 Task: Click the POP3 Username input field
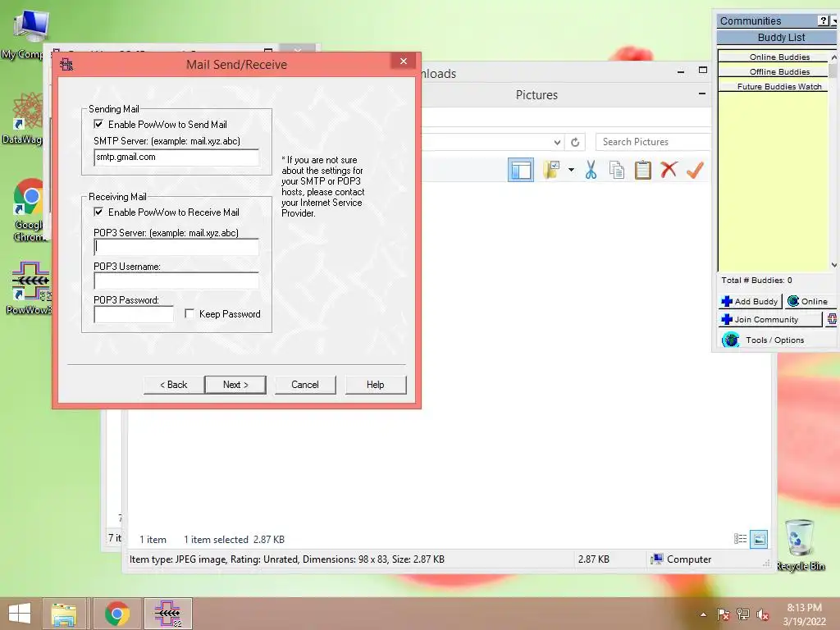pos(176,281)
